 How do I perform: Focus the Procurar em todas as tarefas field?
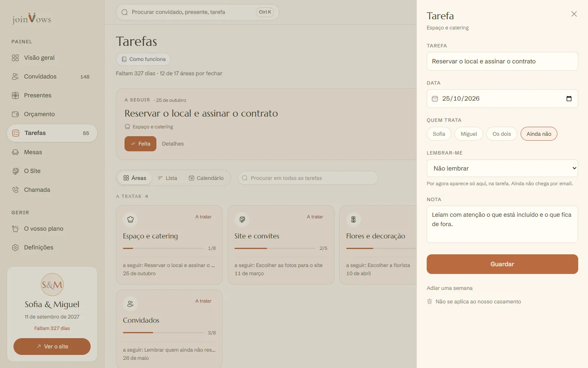coord(308,178)
